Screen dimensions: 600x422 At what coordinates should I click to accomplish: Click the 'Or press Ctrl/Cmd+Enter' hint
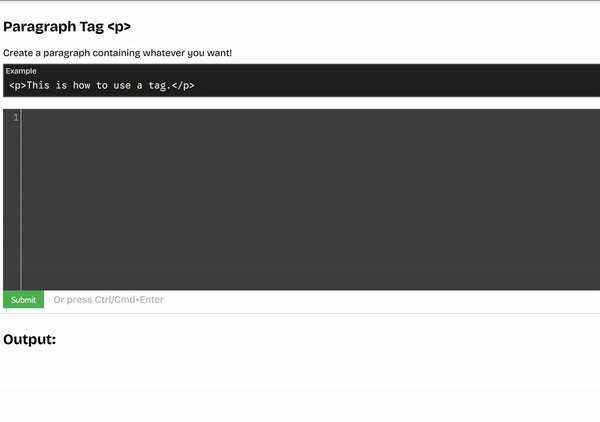pos(108,299)
